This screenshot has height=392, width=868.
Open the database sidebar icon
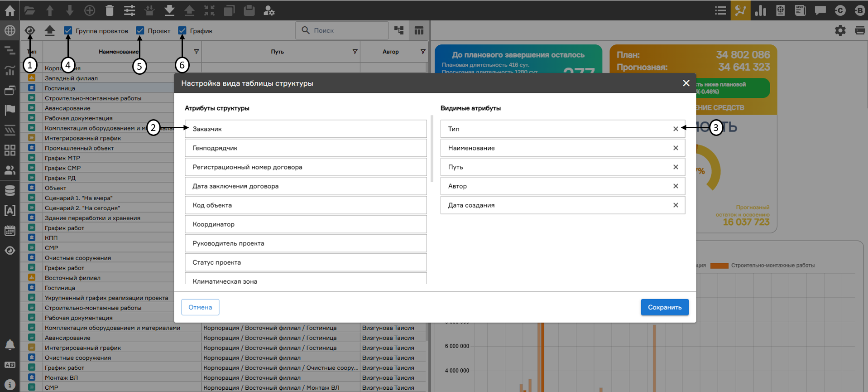click(10, 190)
